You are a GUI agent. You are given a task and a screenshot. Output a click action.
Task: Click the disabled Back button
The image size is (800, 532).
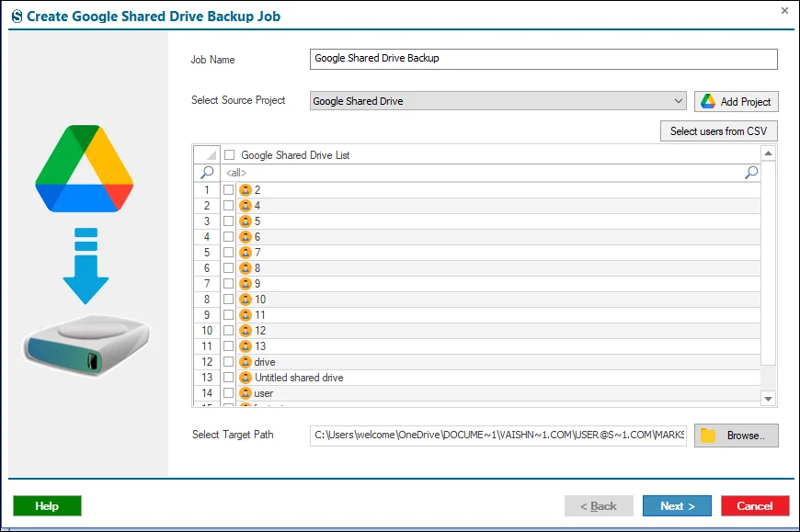[599, 506]
